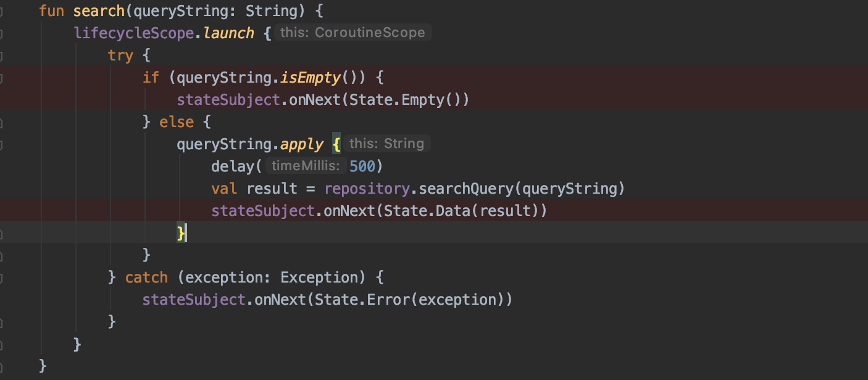Click the 'timeMillis:' parameter hint
The image size is (868, 380).
305,166
